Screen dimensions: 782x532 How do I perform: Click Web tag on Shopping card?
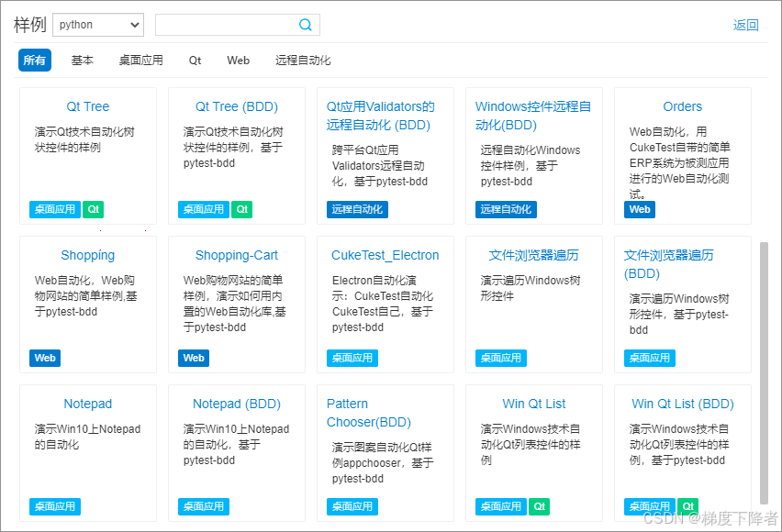tap(45, 358)
